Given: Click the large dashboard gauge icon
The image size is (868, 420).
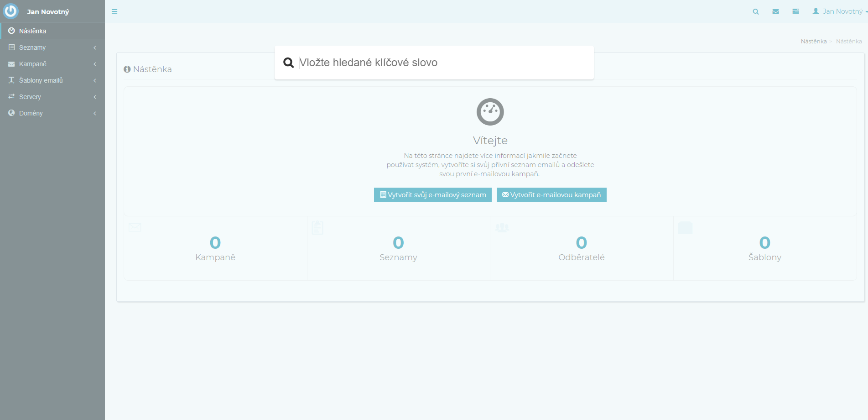Looking at the screenshot, I should (490, 112).
